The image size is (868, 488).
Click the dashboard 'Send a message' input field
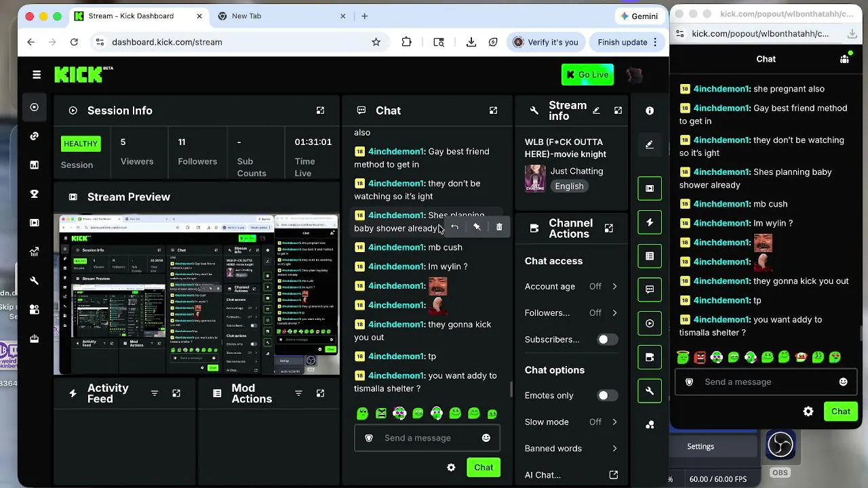[427, 438]
